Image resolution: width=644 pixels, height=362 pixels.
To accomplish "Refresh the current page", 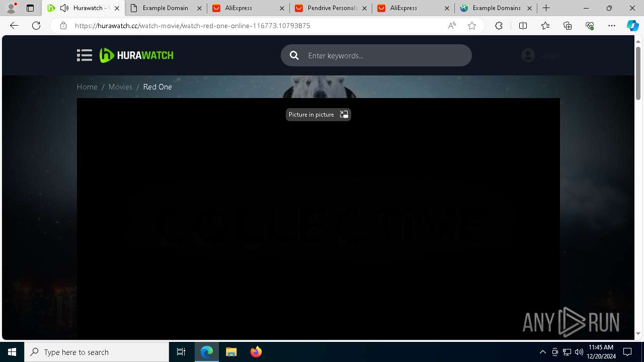I will point(36,26).
